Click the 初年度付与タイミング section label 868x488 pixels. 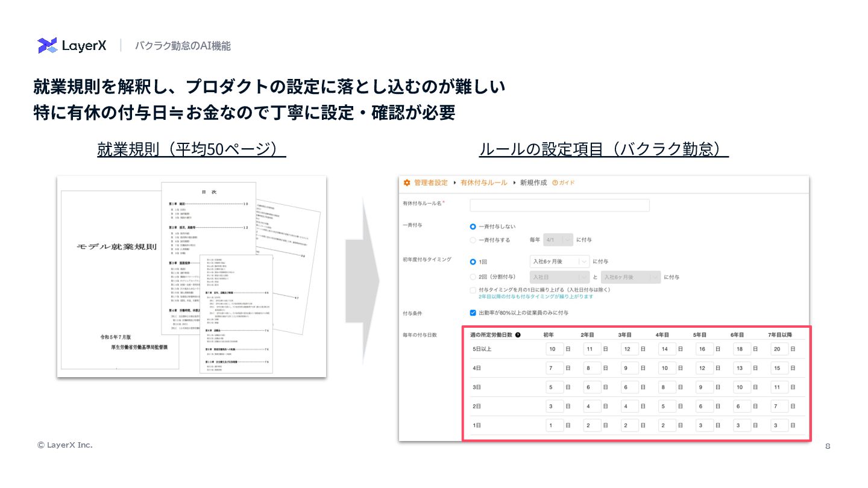427,259
